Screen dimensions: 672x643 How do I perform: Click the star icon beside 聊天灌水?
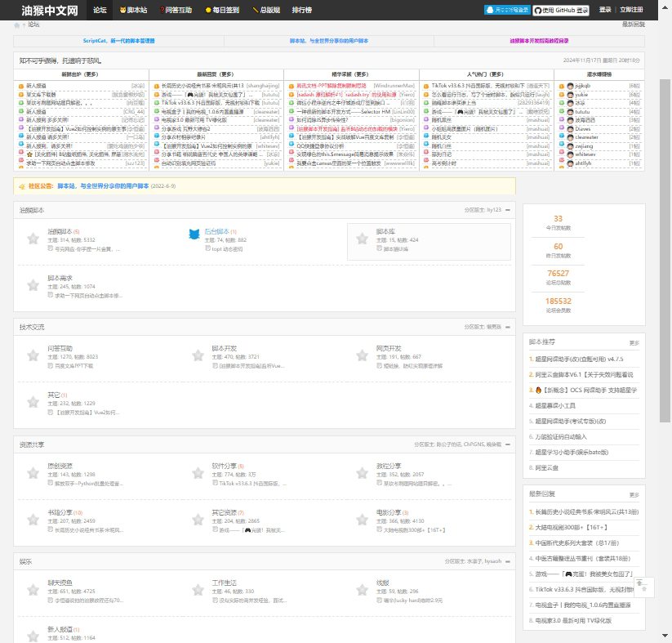coord(33,590)
